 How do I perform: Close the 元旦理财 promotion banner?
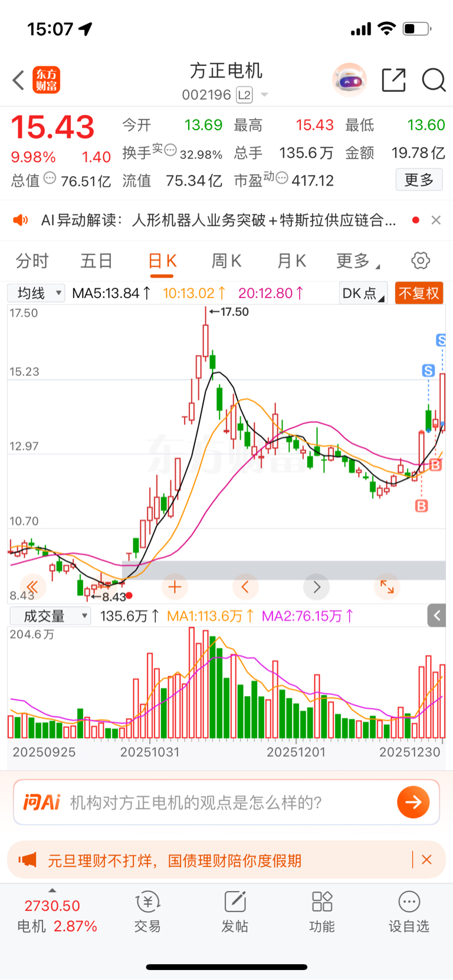point(426,860)
